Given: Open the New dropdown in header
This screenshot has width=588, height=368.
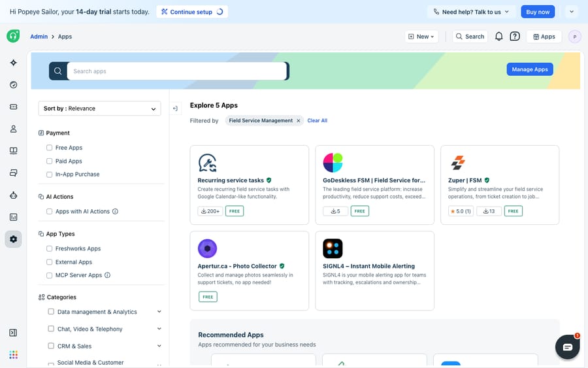Looking at the screenshot, I should (421, 37).
